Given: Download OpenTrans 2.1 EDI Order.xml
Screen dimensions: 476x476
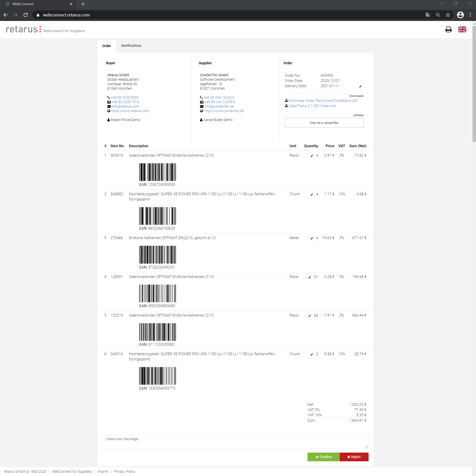Looking at the screenshot, I should coord(312,106).
